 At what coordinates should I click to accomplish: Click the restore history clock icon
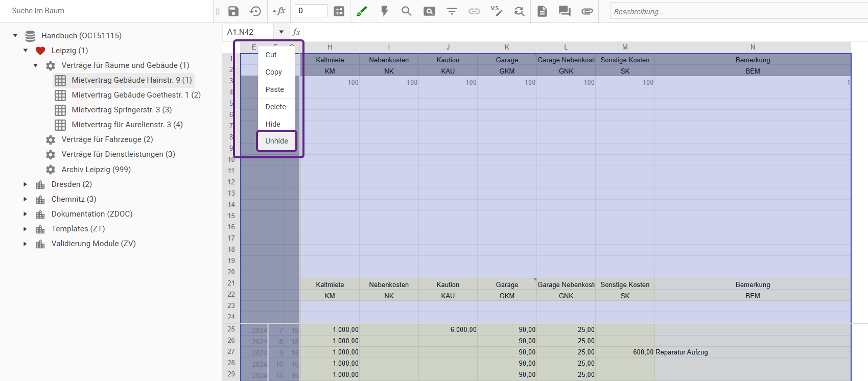tap(255, 11)
